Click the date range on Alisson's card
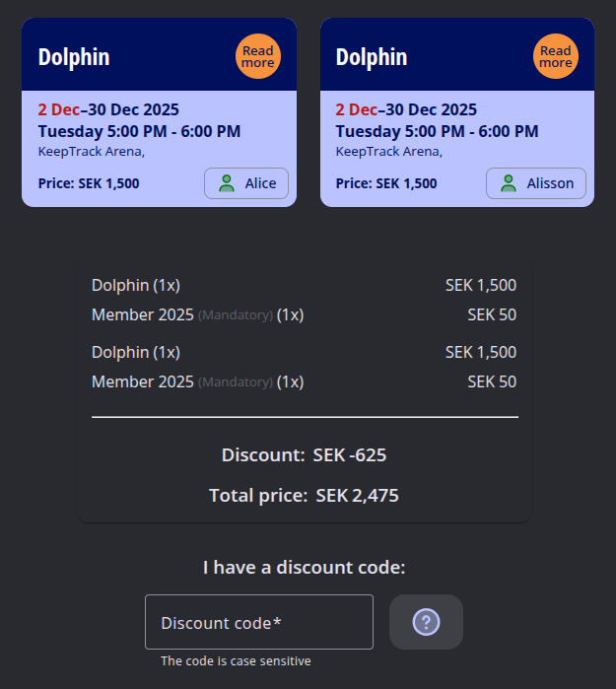Viewport: 616px width, 689px height. click(x=406, y=109)
